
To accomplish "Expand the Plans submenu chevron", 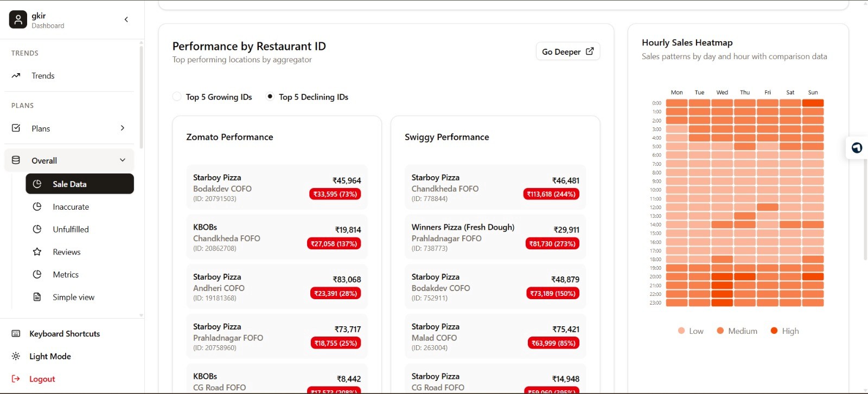I will point(123,128).
